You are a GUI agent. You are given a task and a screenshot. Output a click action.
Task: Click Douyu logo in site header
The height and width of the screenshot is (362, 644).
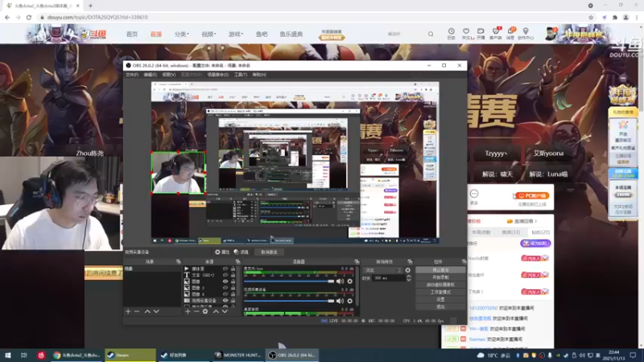point(94,34)
